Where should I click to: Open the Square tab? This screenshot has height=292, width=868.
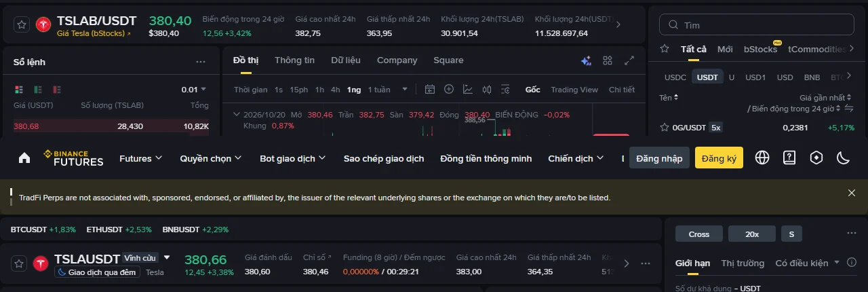[x=448, y=60]
